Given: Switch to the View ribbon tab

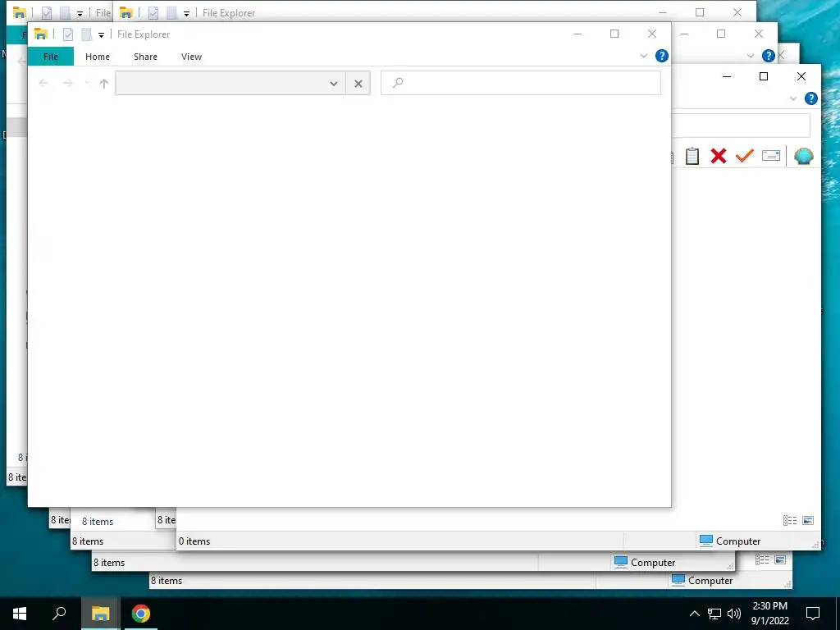Looking at the screenshot, I should pyautogui.click(x=191, y=57).
